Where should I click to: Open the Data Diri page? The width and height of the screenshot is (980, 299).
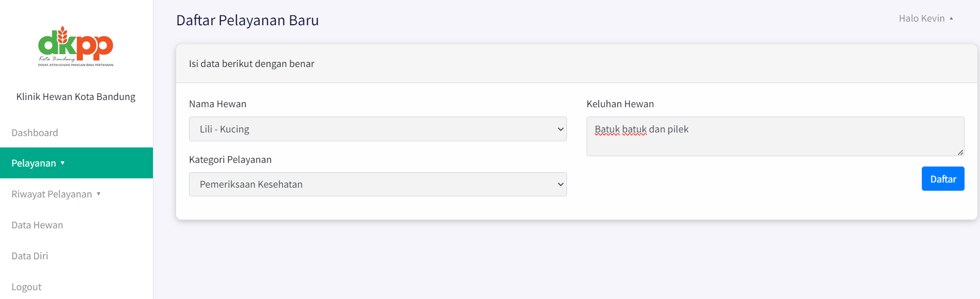pos(30,256)
